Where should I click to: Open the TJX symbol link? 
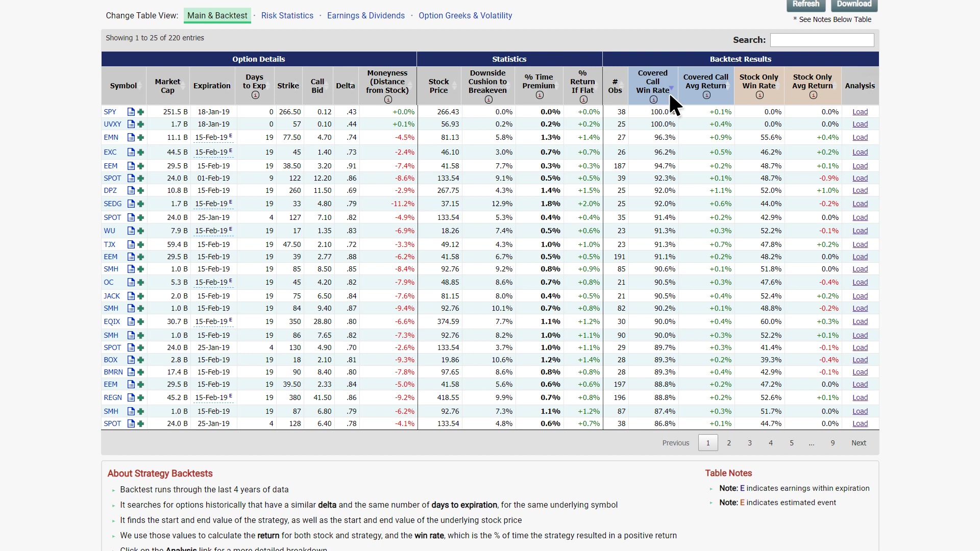click(x=110, y=244)
